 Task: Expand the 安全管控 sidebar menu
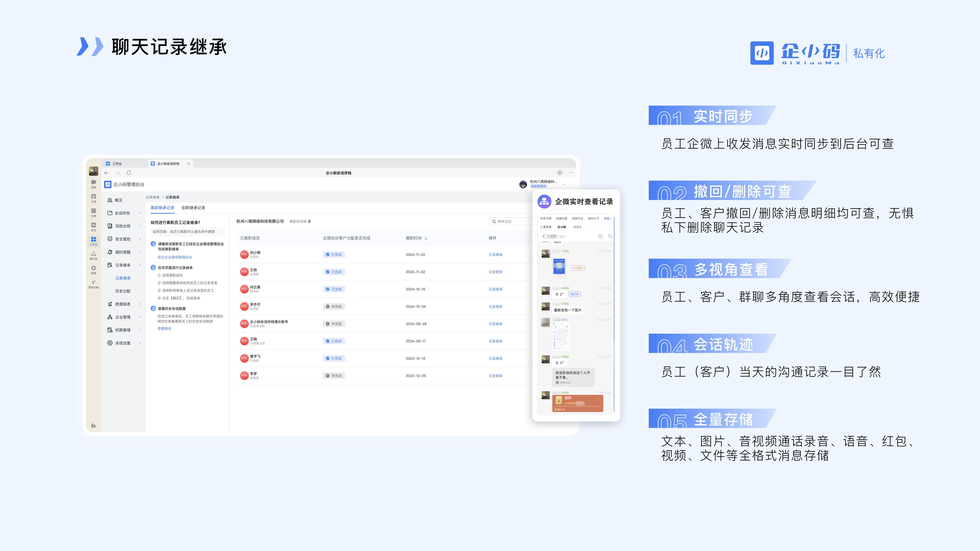click(x=124, y=239)
